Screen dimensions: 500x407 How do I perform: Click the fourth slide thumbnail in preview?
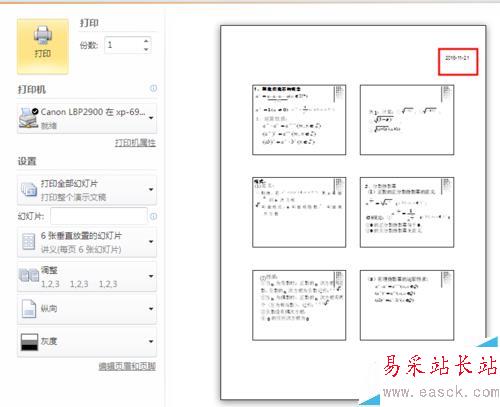(x=407, y=212)
